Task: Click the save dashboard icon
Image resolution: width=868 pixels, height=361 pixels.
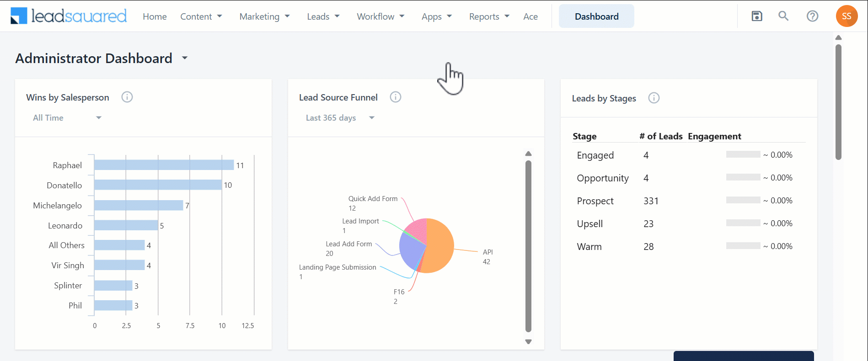Action: coord(757,16)
